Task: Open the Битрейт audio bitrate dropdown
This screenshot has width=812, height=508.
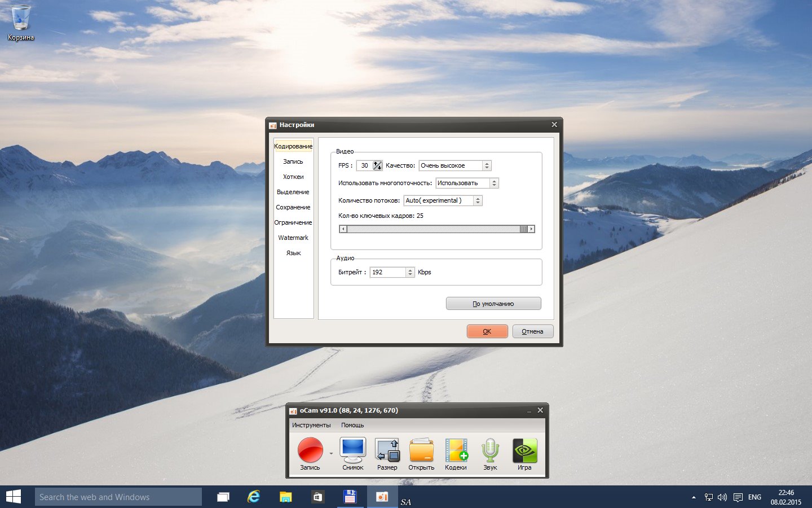Action: 410,272
